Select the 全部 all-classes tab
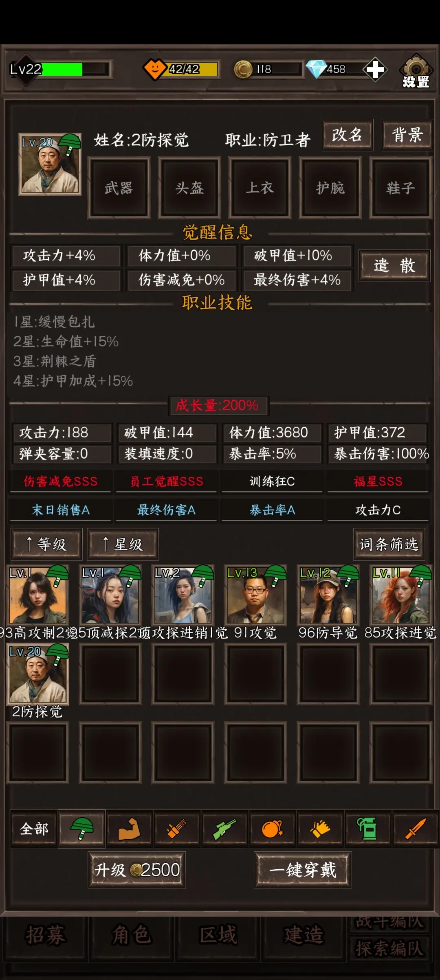440x980 pixels. tap(34, 829)
